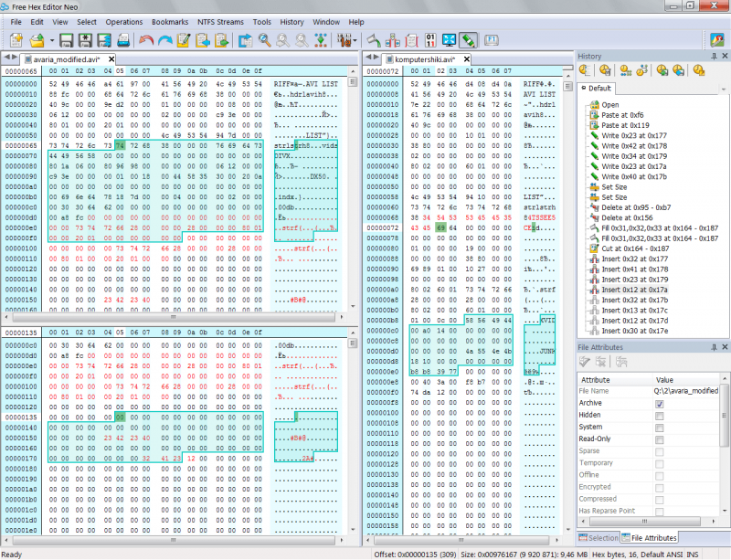The height and width of the screenshot is (560, 731).
Task: Toggle the Offline attribute checkbox
Action: click(x=659, y=476)
